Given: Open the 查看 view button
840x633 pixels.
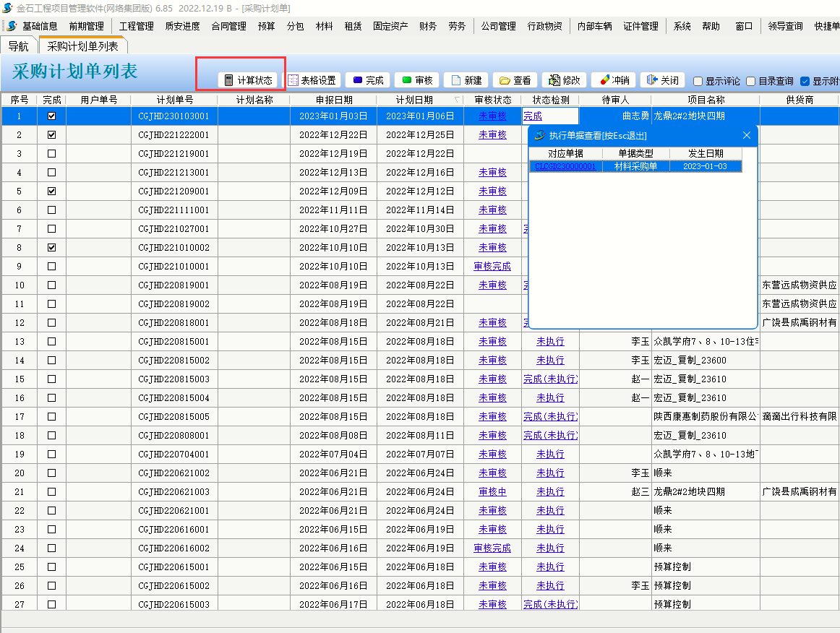Looking at the screenshot, I should (515, 80).
